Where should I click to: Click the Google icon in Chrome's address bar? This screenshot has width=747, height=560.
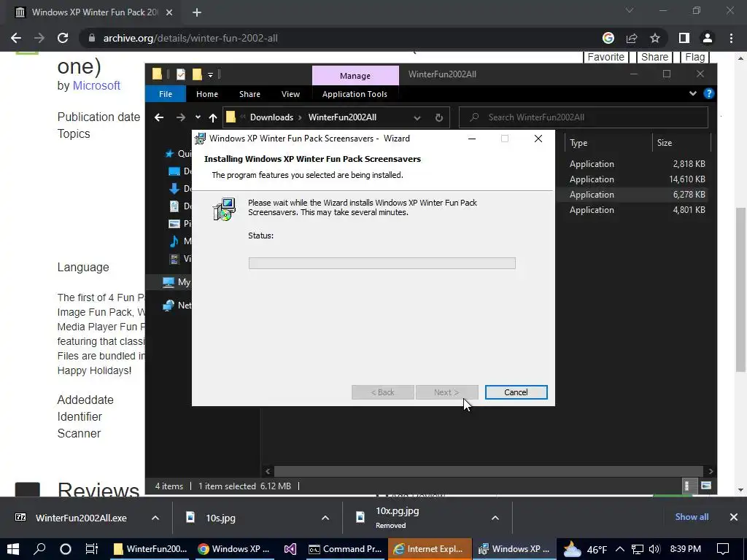(608, 38)
